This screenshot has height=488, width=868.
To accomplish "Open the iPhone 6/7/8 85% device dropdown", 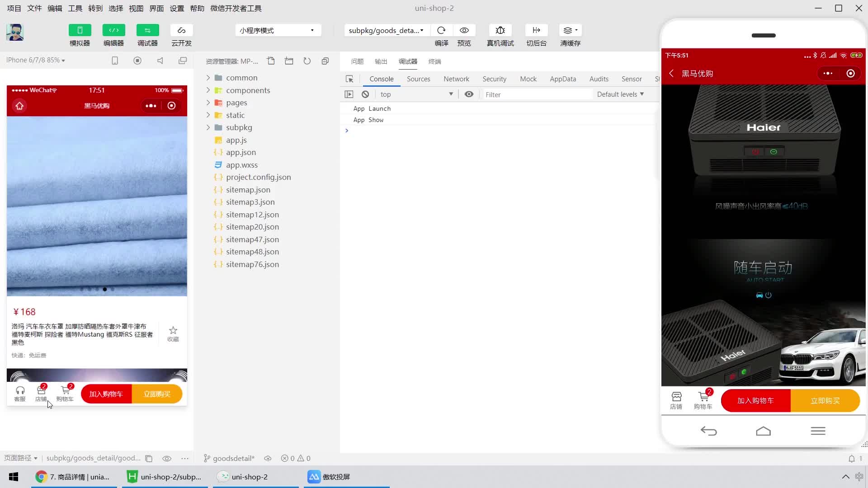I will 36,60.
